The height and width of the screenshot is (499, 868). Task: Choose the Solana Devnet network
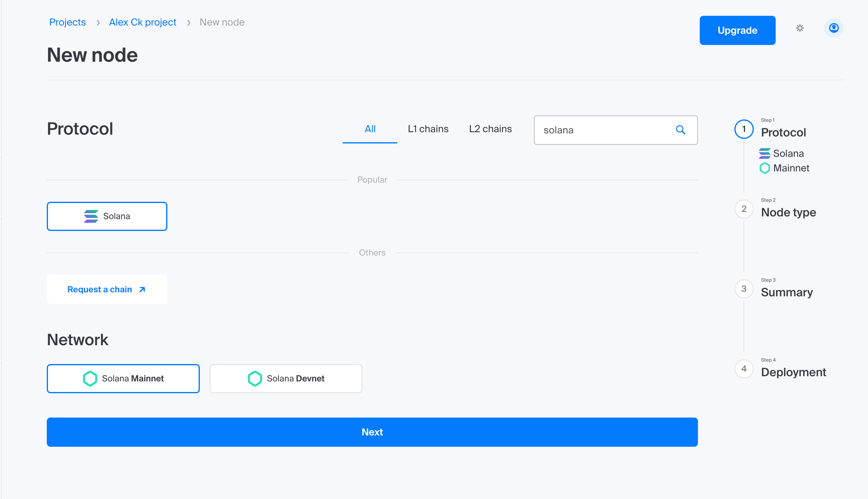coord(286,378)
